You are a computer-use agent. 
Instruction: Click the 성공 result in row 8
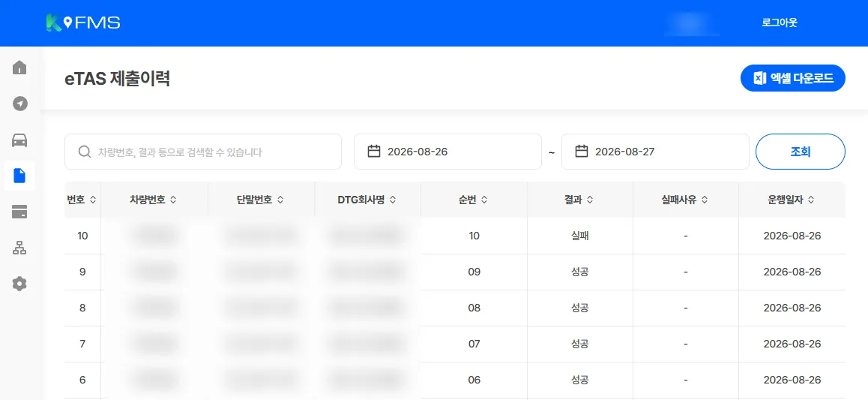tap(579, 308)
